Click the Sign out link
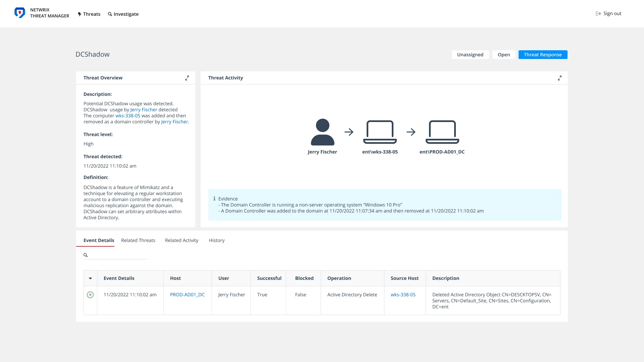The width and height of the screenshot is (644, 362). click(x=608, y=13)
